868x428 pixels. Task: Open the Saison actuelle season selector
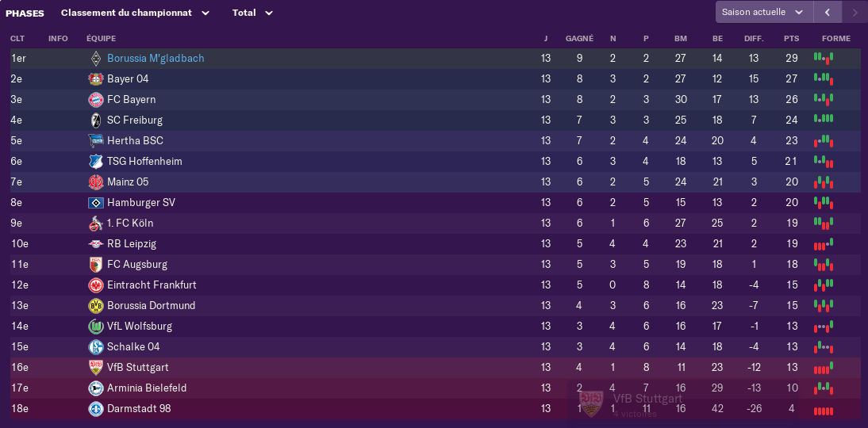pos(764,12)
